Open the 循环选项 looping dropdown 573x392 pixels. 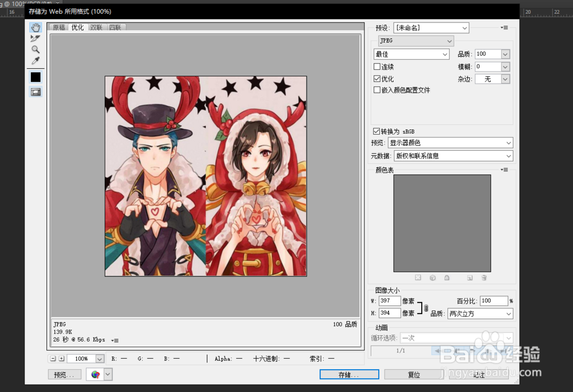[x=457, y=338]
